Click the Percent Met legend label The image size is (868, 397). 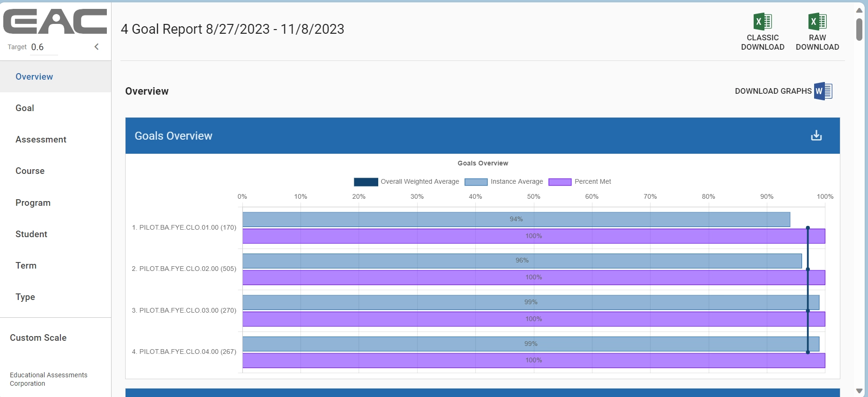593,181
